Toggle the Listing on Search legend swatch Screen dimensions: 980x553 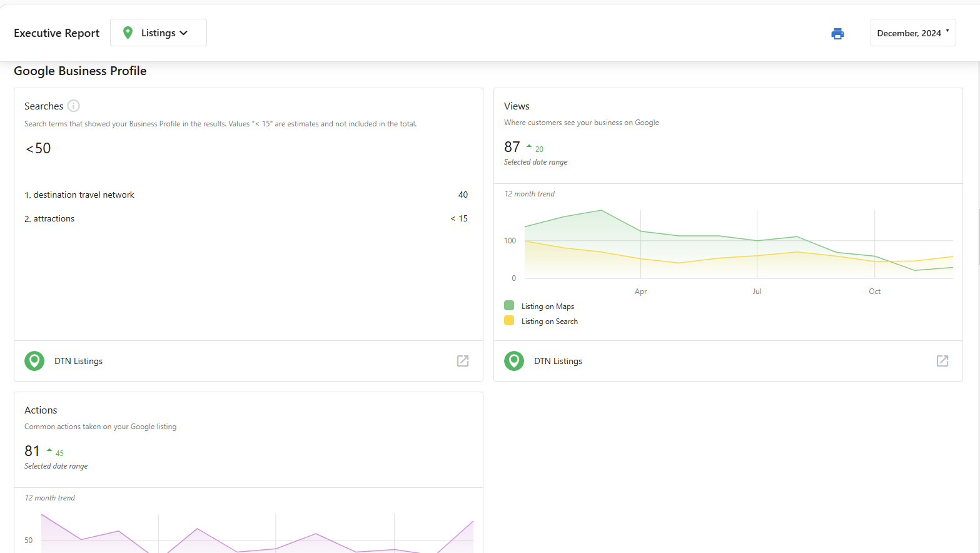point(509,320)
